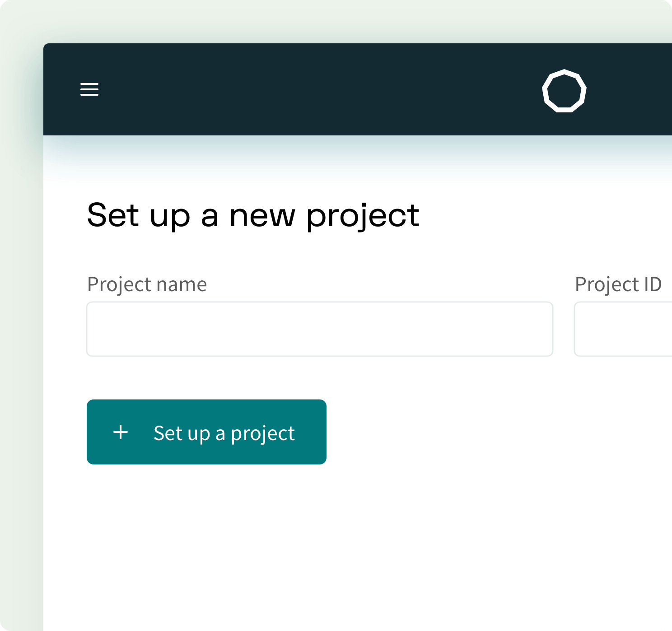Click the word "project" in the page heading

(363, 216)
